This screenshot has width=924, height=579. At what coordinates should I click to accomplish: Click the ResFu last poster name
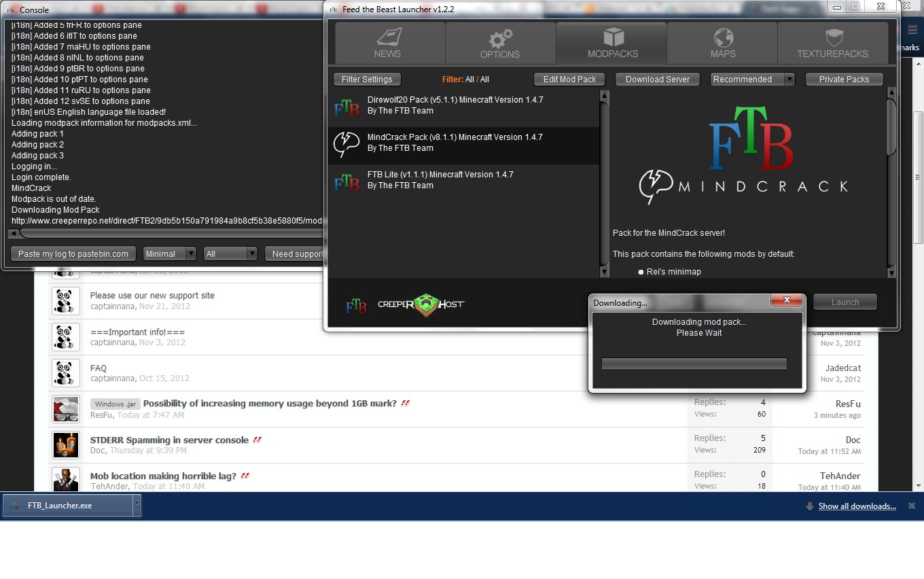point(848,404)
